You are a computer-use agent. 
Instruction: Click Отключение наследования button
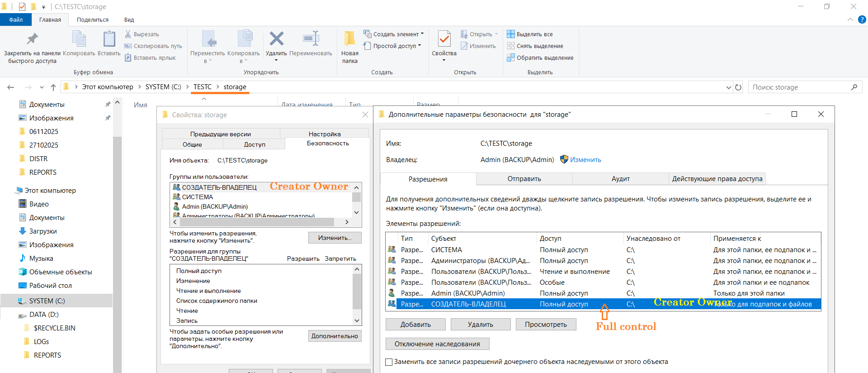437,344
